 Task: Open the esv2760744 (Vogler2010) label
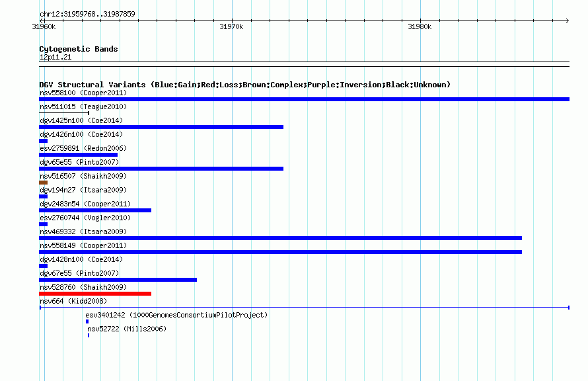(x=85, y=218)
